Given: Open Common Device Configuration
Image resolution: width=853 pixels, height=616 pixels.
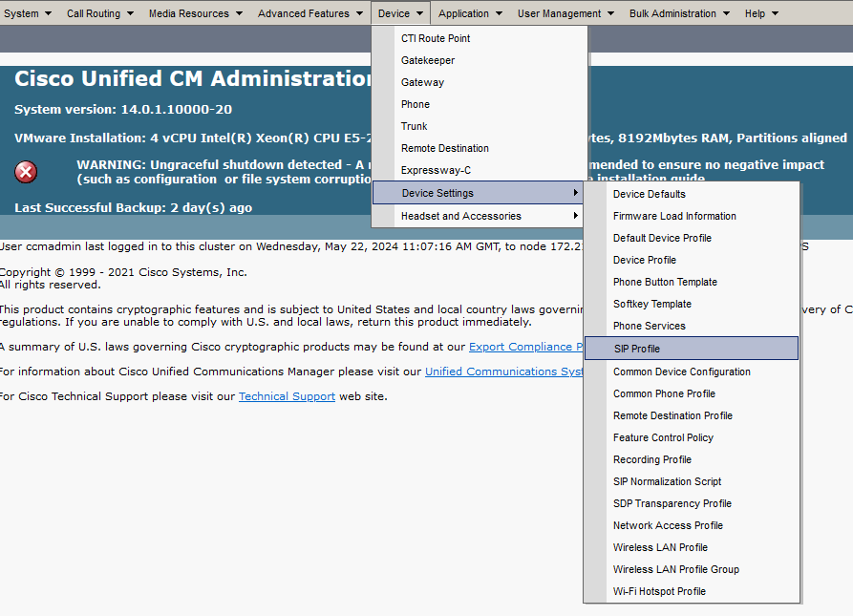Looking at the screenshot, I should click(692, 372).
